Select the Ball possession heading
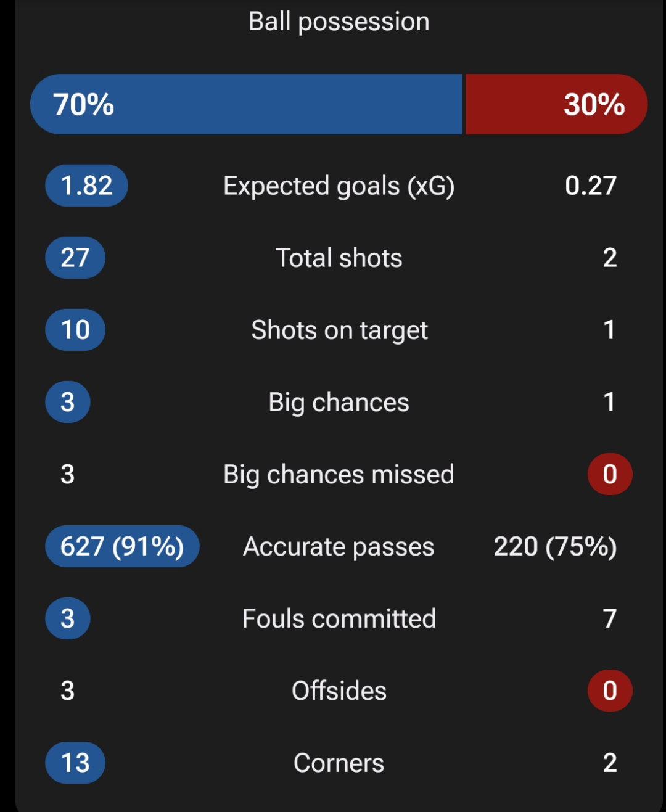Screen dimensions: 666x812 (339, 22)
